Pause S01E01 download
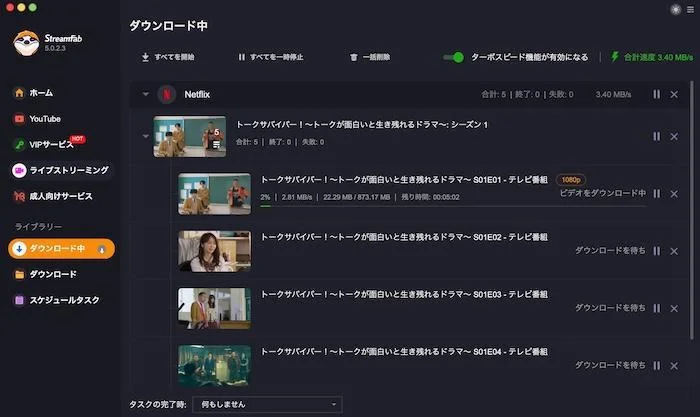The width and height of the screenshot is (700, 417). click(656, 193)
